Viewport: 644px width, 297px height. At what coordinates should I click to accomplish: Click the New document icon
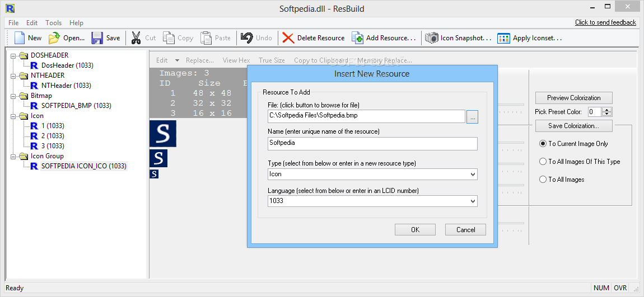20,38
